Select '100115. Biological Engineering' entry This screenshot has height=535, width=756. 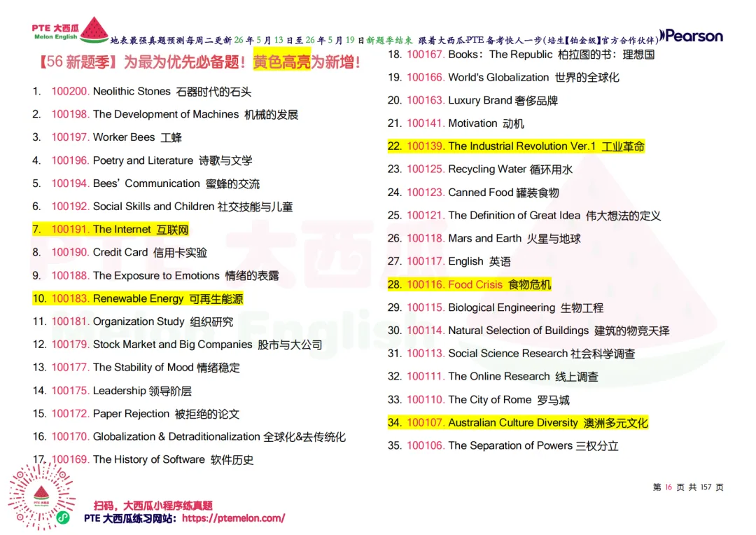(x=496, y=308)
